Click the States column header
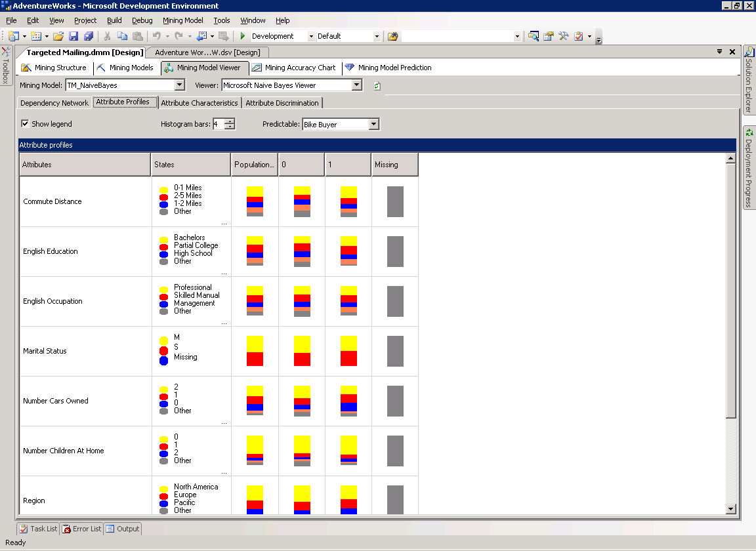This screenshot has width=756, height=551. (191, 165)
